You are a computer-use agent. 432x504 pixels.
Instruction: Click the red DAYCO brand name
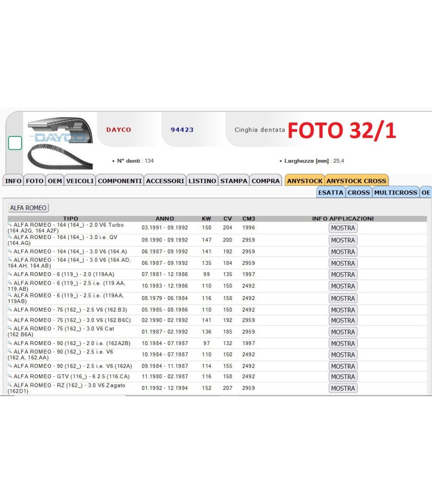click(x=119, y=130)
